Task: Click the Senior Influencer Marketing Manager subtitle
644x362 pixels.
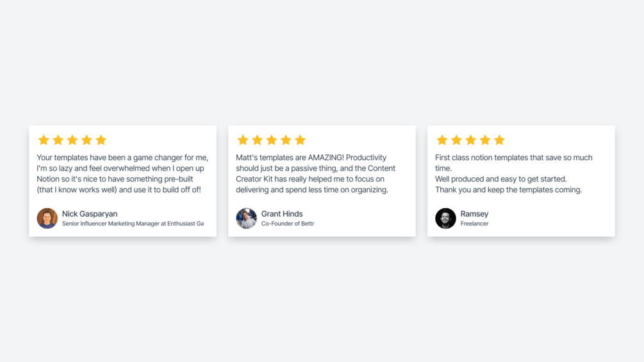Action: coord(133,224)
